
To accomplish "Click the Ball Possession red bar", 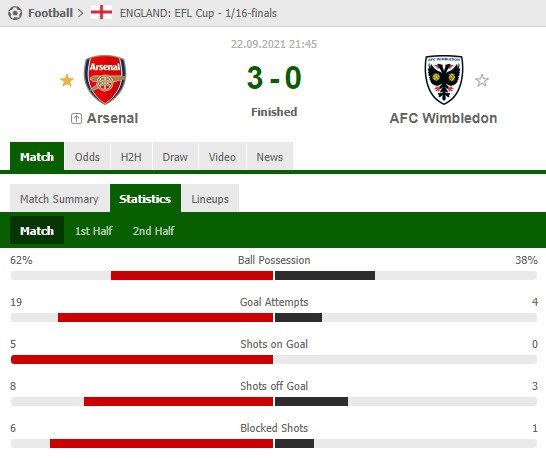I will pyautogui.click(x=192, y=275).
